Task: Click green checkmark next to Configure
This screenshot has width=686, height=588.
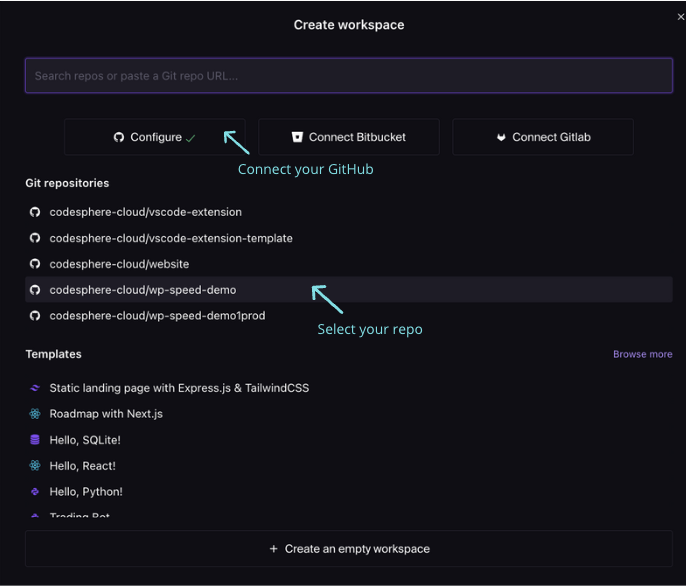Action: click(x=190, y=138)
